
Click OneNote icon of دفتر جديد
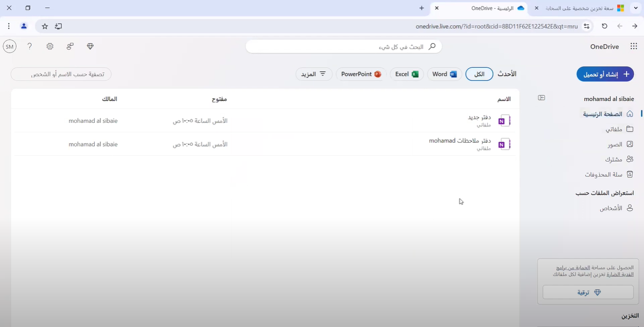pos(504,121)
